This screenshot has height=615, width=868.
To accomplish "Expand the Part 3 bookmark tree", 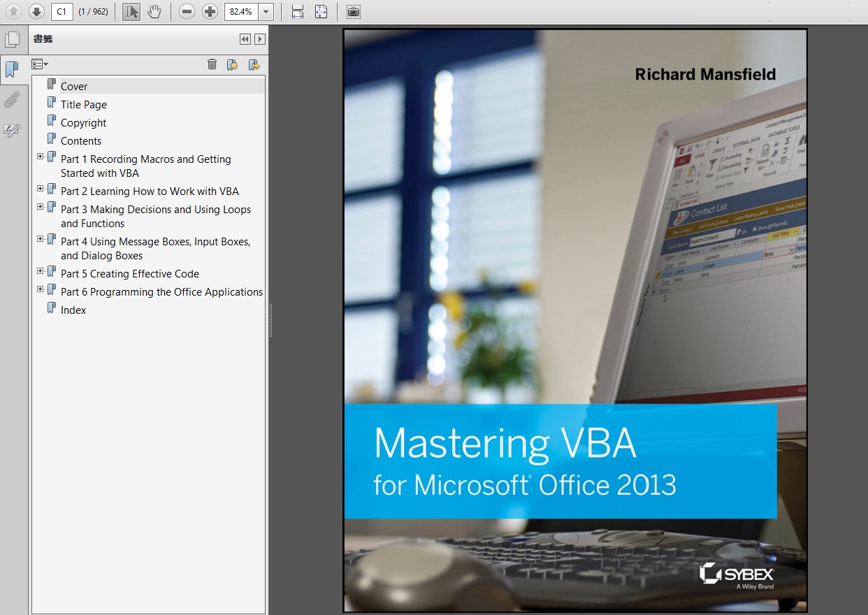I will [40, 207].
